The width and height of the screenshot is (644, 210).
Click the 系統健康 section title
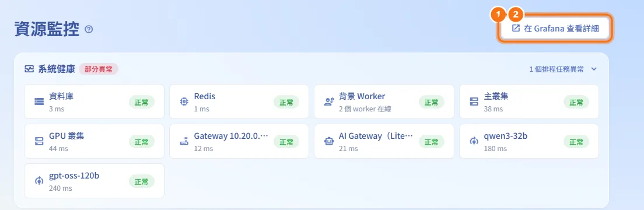click(56, 69)
